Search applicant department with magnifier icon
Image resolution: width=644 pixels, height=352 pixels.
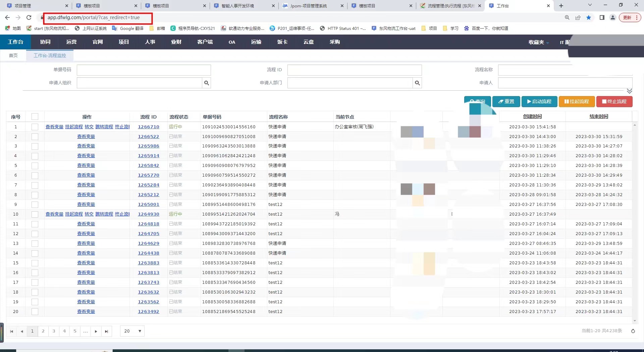click(417, 83)
